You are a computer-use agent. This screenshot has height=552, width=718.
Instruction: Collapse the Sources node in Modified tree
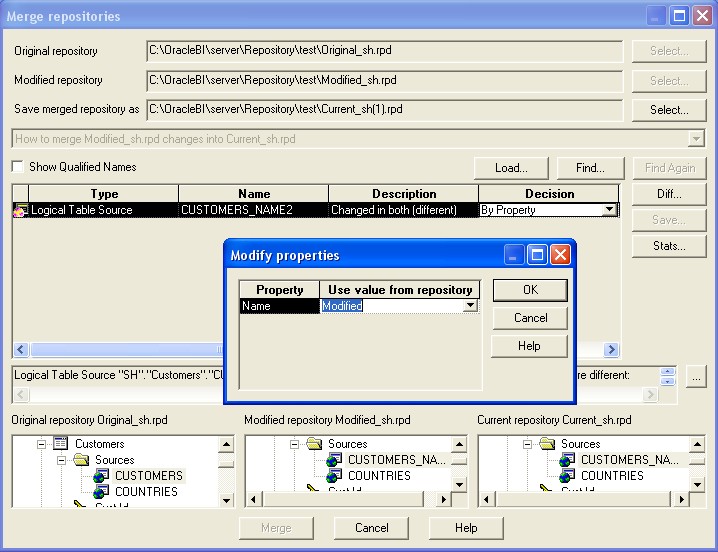click(x=294, y=444)
